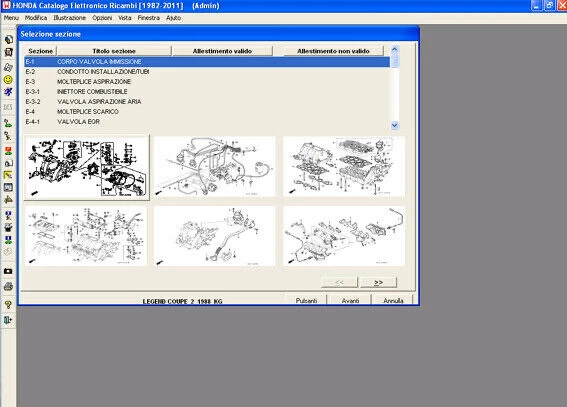Click the first icon in the left toolbar
This screenshot has height=407, width=567.
point(8,39)
